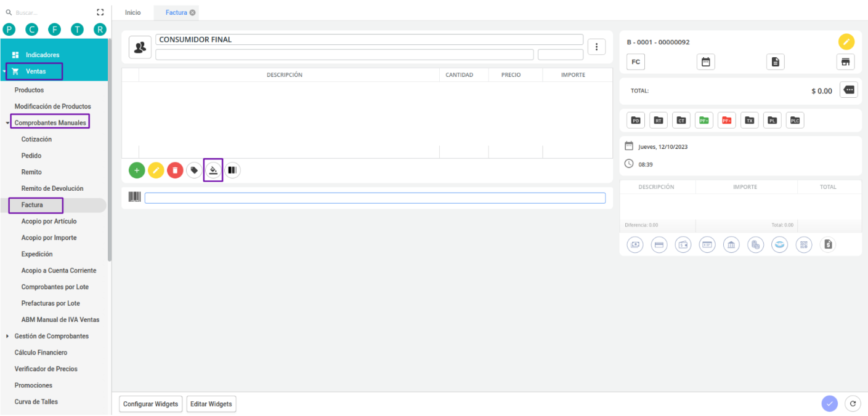Viewport: 868px width, 416px height.
Task: Collapse the Ventas menu section
Action: click(5, 71)
